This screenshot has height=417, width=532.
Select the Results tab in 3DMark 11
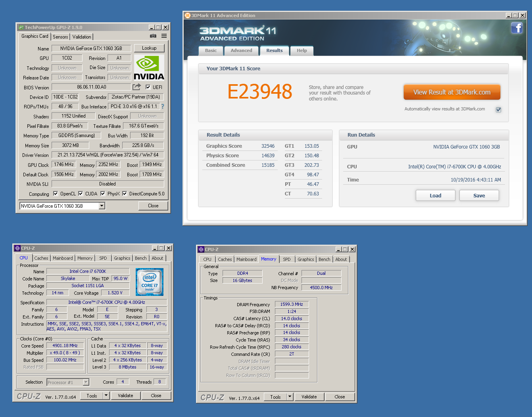point(275,50)
